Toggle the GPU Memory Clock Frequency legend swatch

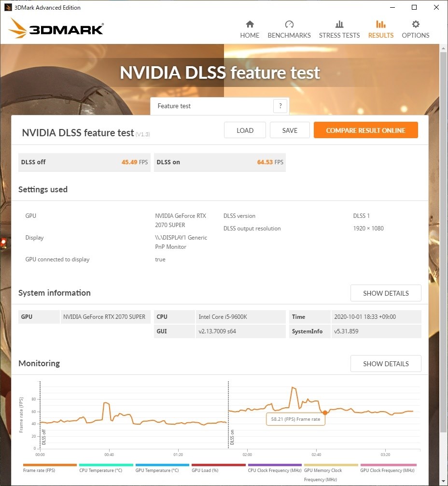(331, 465)
